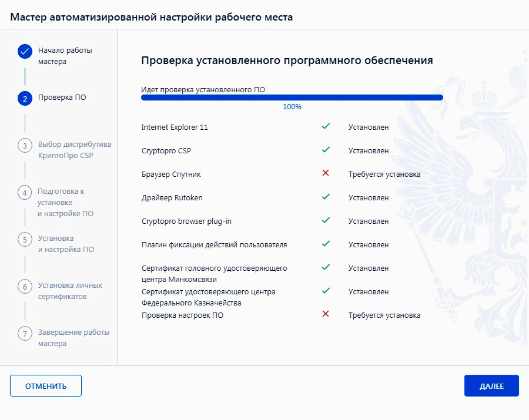
Task: Click the completed checkmark icon for Начало работы мастера
Action: tap(24, 51)
